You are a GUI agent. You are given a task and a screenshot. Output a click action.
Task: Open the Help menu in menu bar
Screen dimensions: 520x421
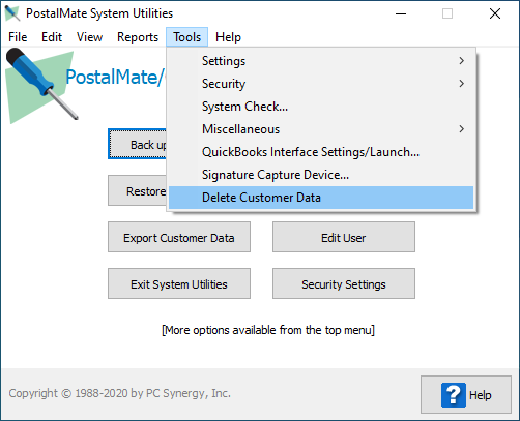(x=228, y=37)
